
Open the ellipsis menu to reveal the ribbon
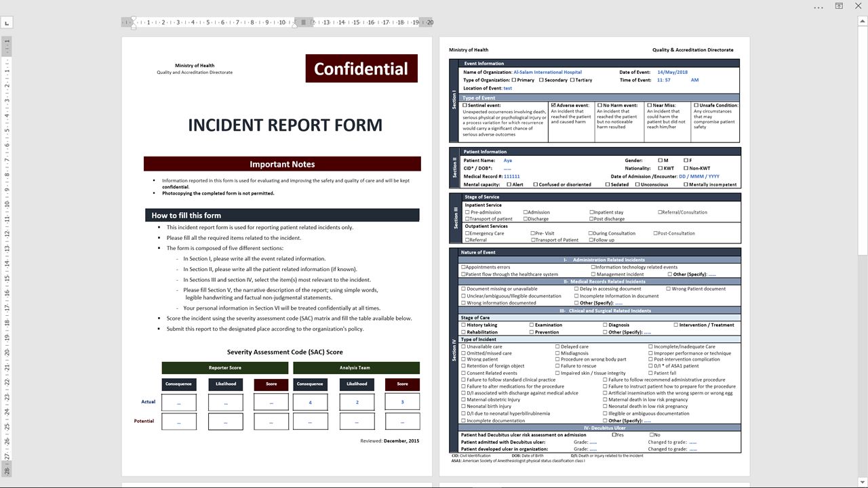[x=819, y=6]
